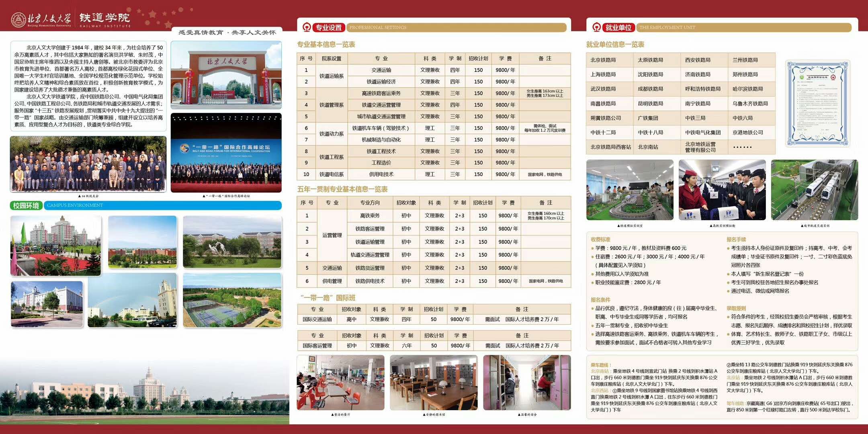868x434 pixels.
Task: Select the 铁道交通运营管理 major cell
Action: click(x=381, y=105)
